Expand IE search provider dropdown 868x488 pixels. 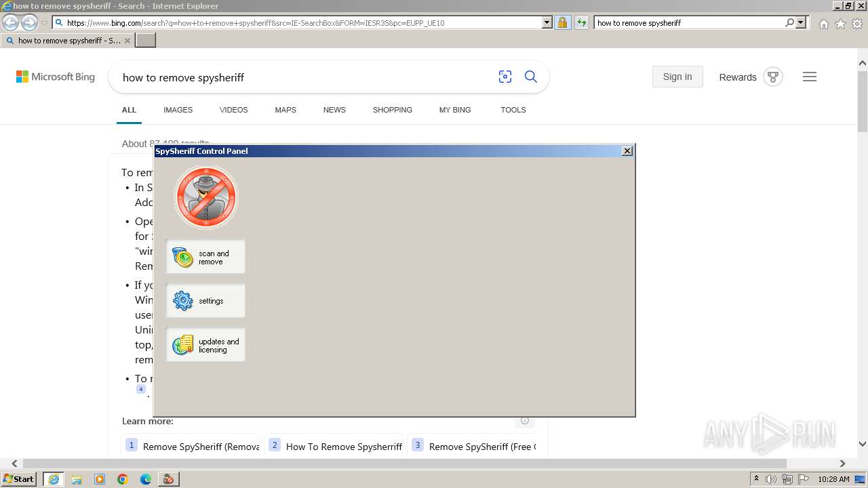801,22
